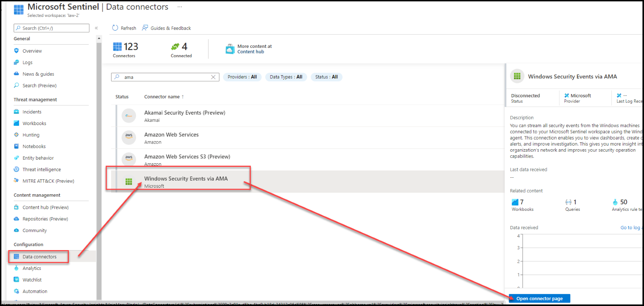This screenshot has height=306, width=644.
Task: Open Notebooks in the sidebar
Action: click(34, 146)
